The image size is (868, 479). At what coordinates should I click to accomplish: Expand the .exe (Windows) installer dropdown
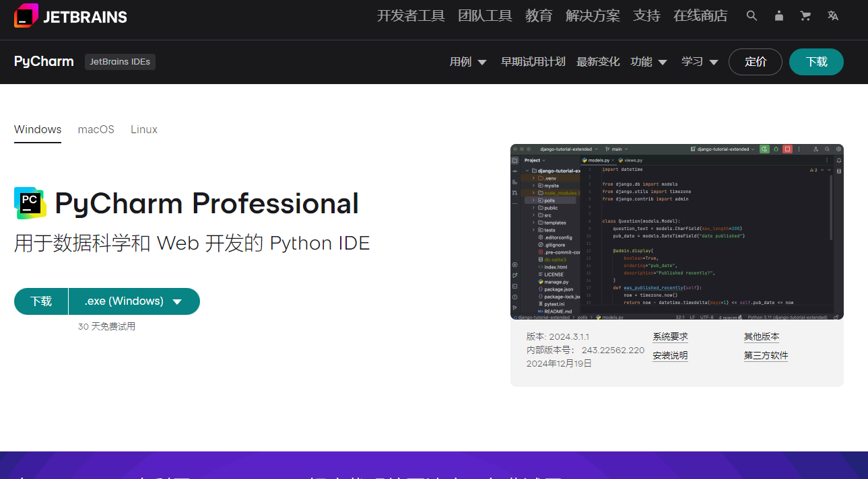click(134, 301)
